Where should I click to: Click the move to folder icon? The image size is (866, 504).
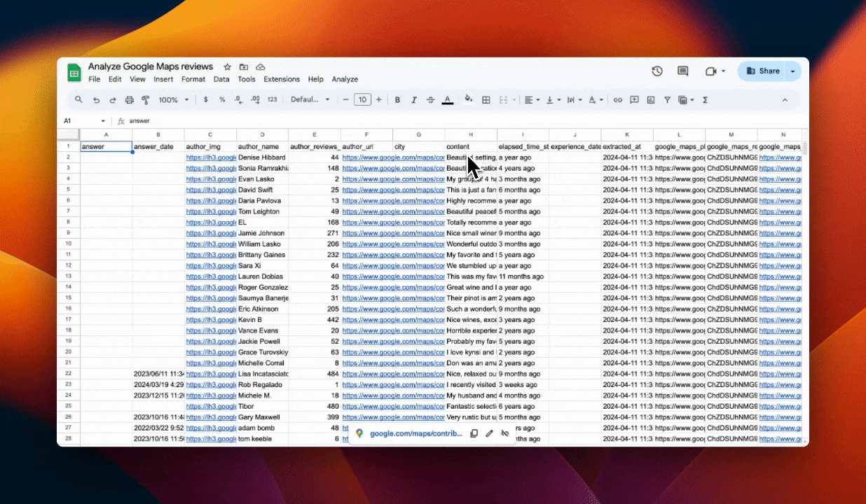[244, 67]
